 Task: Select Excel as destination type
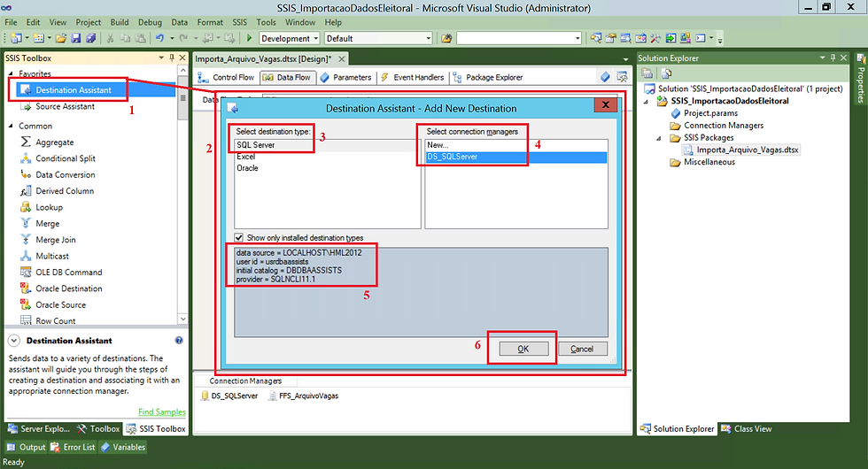246,157
